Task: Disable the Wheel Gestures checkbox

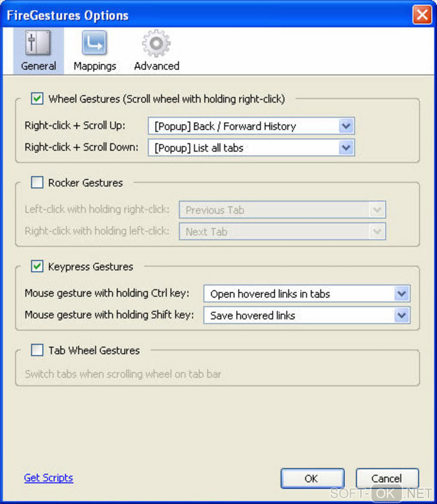Action: (x=37, y=99)
